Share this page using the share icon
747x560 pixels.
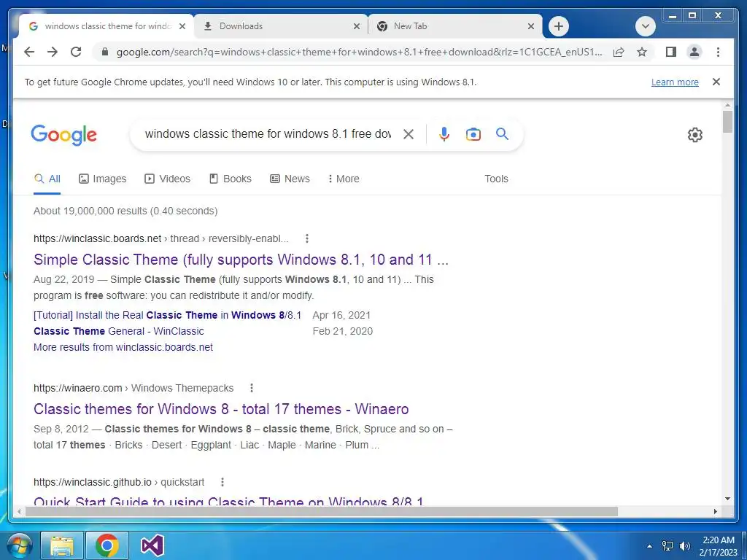pos(619,52)
